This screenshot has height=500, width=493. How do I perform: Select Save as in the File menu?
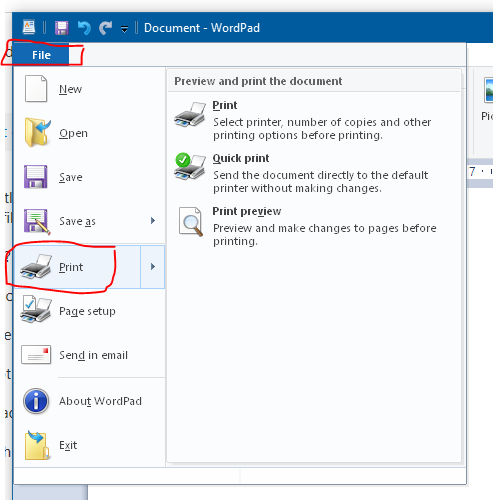pos(77,221)
